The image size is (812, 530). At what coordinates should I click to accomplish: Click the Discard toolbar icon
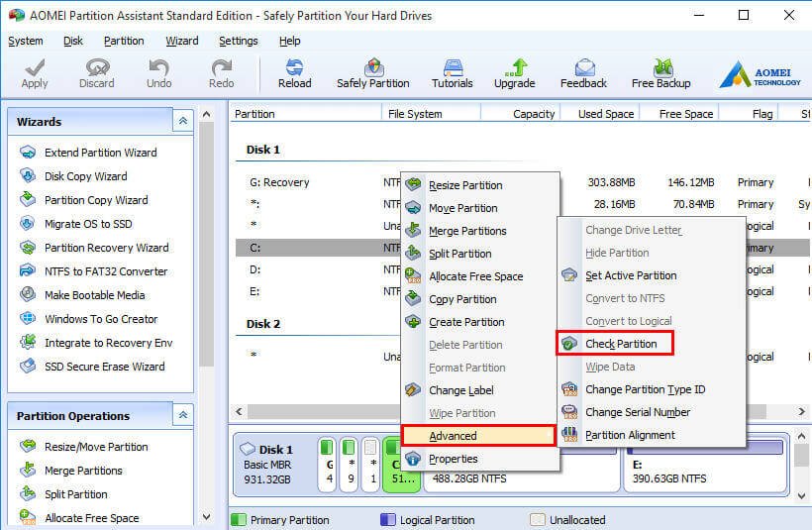coord(97,73)
